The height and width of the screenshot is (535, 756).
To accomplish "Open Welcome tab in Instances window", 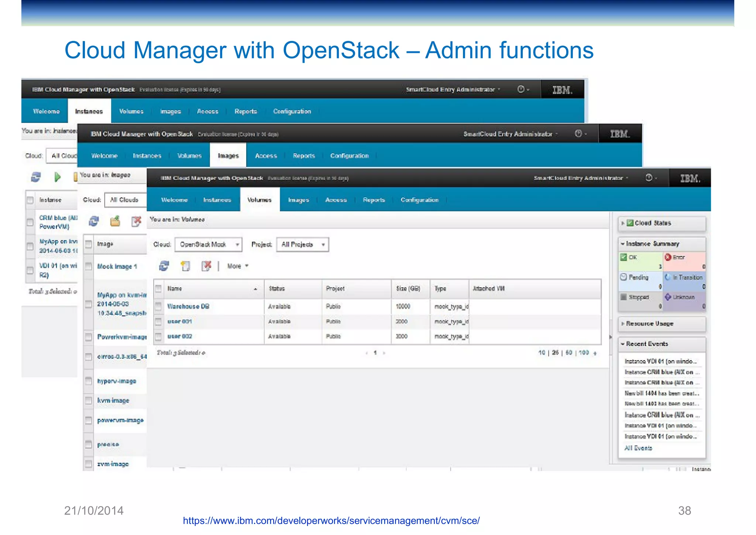I will (46, 111).
